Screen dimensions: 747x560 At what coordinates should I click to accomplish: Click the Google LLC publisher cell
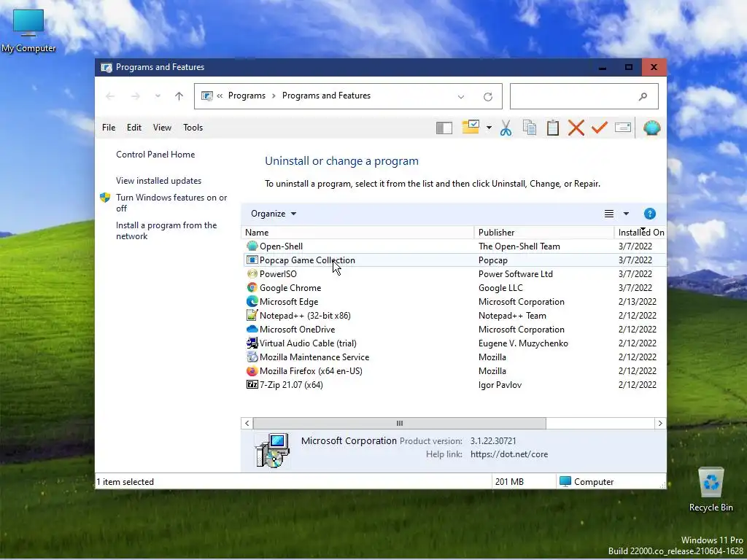tap(500, 288)
